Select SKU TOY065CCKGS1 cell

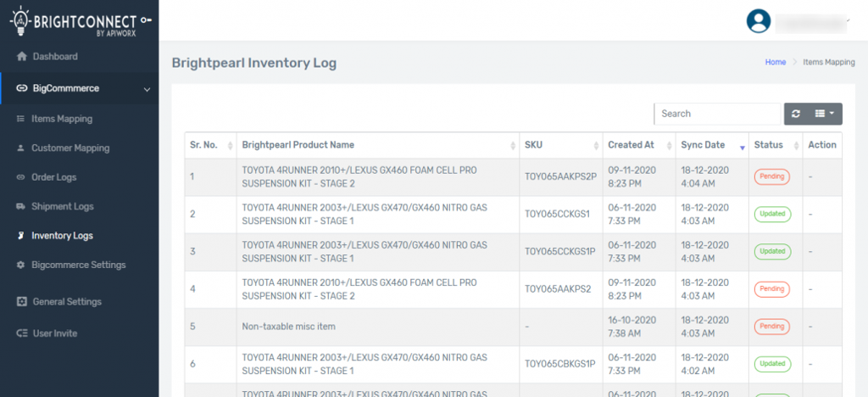561,215
